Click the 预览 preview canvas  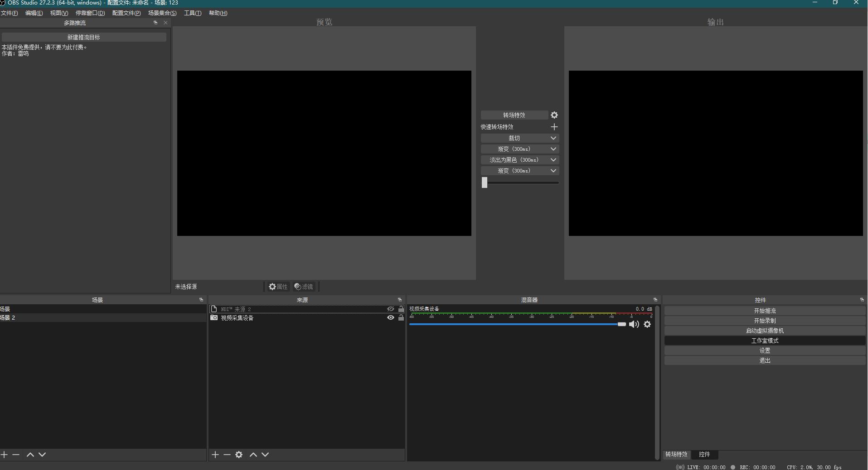click(x=324, y=153)
